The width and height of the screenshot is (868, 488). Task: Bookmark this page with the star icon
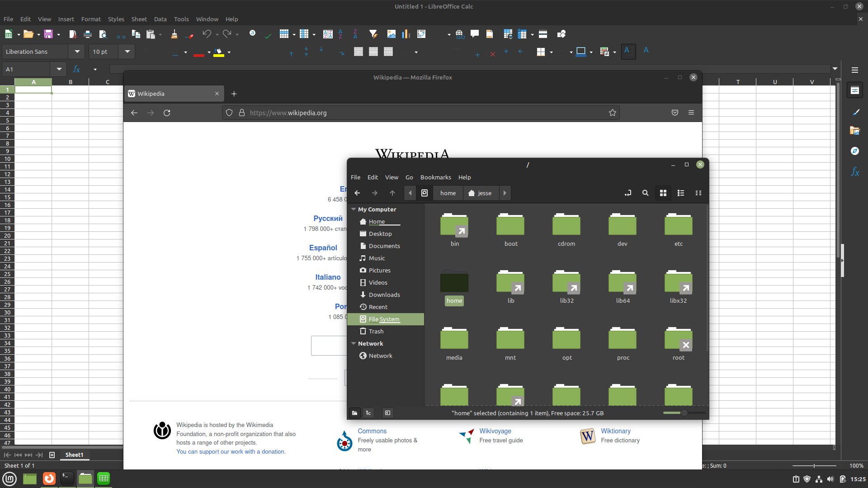click(613, 113)
